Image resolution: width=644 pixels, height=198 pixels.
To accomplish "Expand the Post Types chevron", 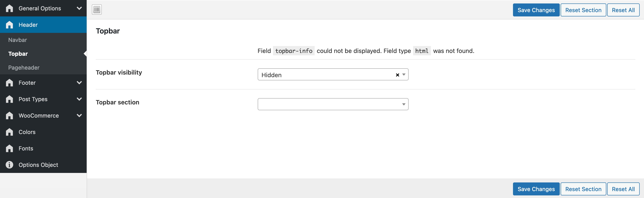I will (79, 99).
